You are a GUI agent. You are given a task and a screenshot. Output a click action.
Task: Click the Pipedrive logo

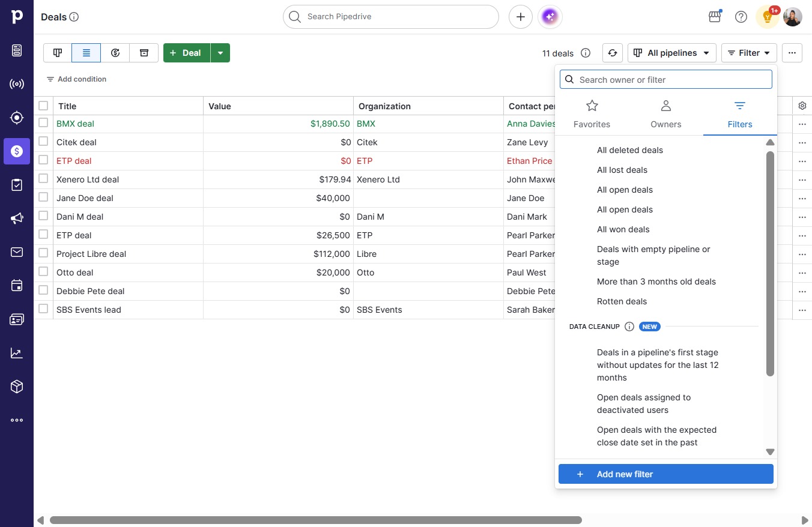click(x=17, y=17)
